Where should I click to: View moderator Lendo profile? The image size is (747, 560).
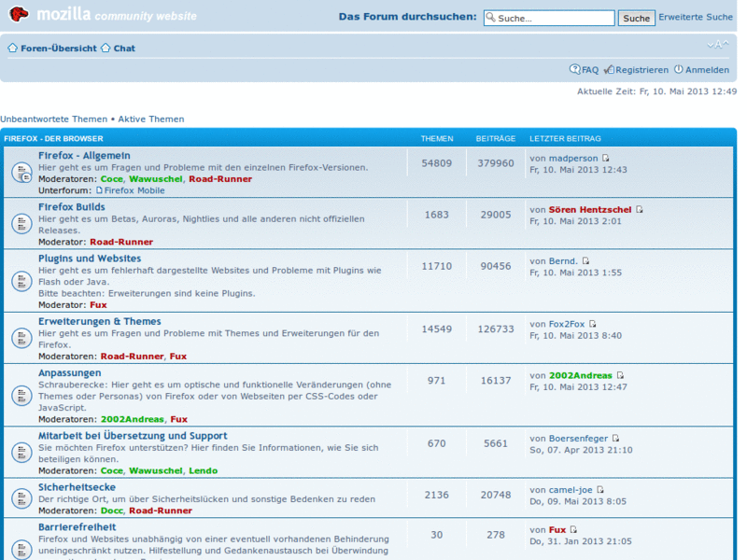[203, 470]
